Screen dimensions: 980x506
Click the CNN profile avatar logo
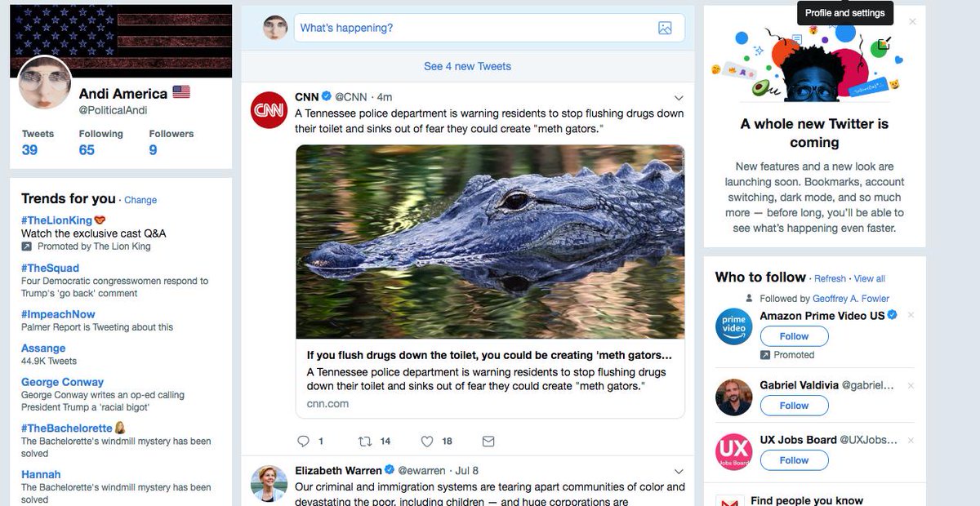(x=269, y=109)
